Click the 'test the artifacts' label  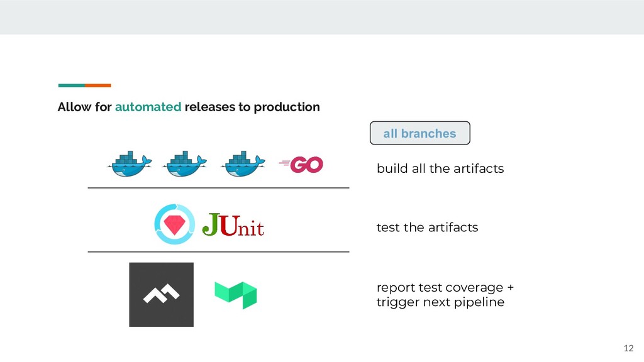click(x=427, y=228)
